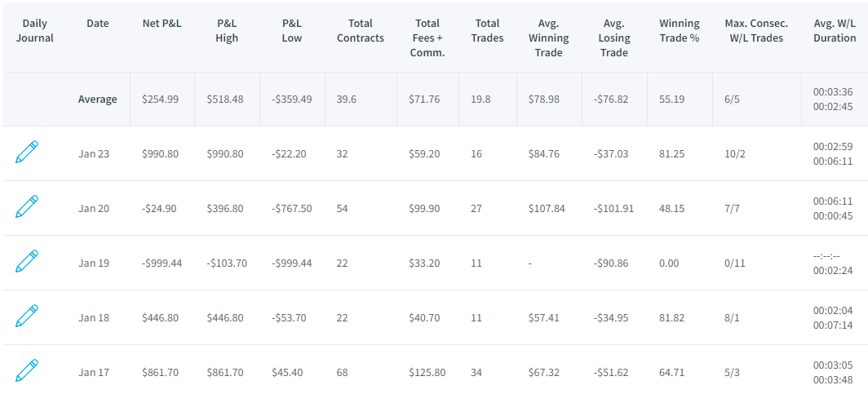
Task: Click the Daily Journal column header
Action: click(34, 30)
